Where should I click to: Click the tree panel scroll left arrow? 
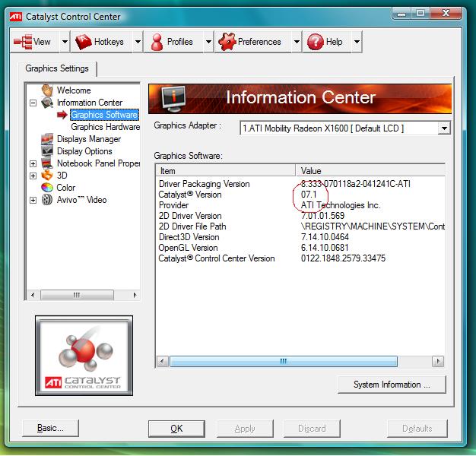click(33, 295)
